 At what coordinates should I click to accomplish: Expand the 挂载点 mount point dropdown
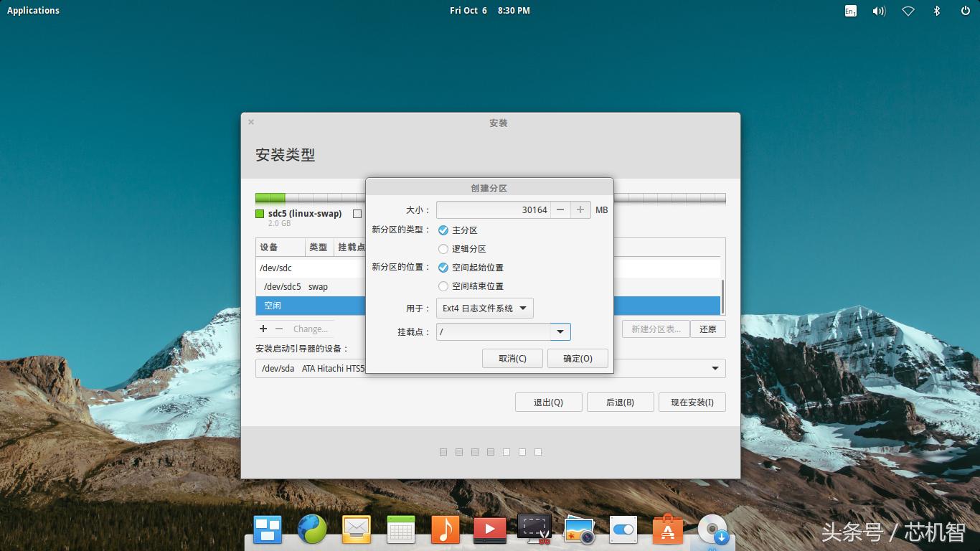(560, 331)
